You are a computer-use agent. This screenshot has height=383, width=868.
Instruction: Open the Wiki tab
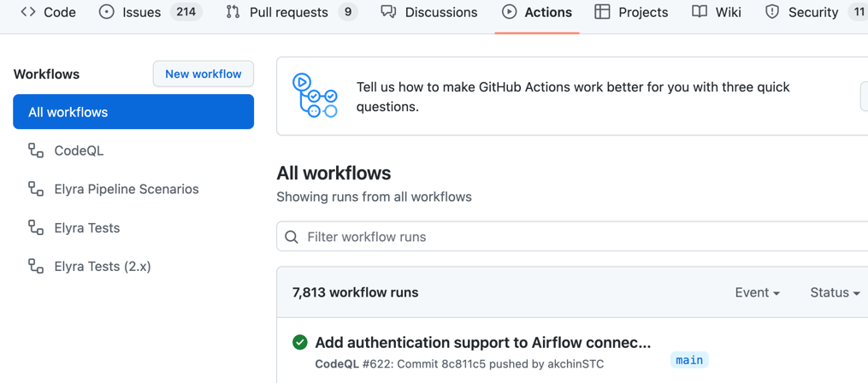click(717, 12)
